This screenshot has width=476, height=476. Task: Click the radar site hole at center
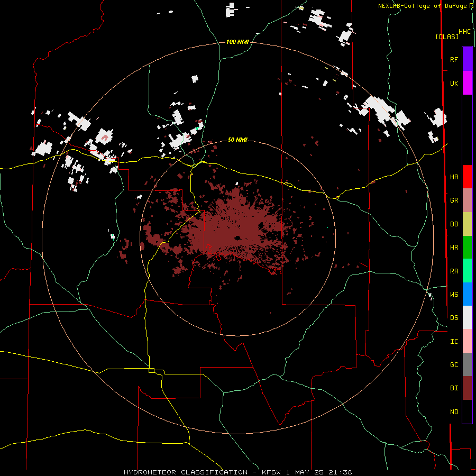[x=237, y=237]
